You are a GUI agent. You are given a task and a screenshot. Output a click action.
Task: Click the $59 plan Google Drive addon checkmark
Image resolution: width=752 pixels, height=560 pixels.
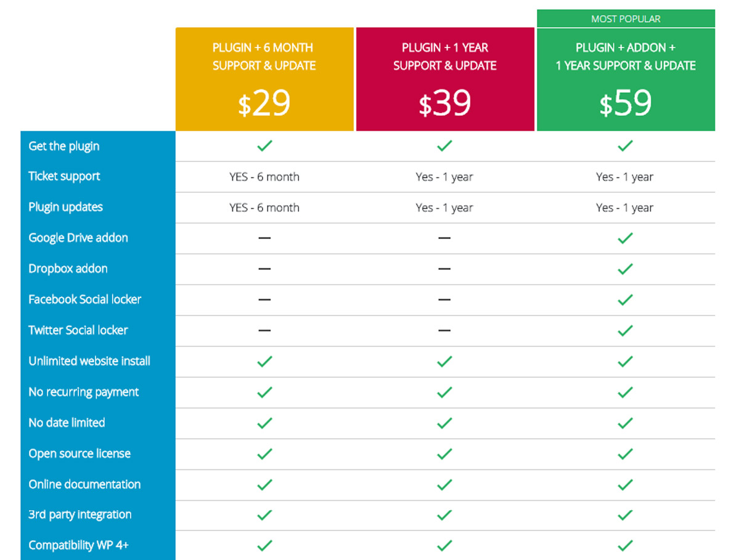625,238
